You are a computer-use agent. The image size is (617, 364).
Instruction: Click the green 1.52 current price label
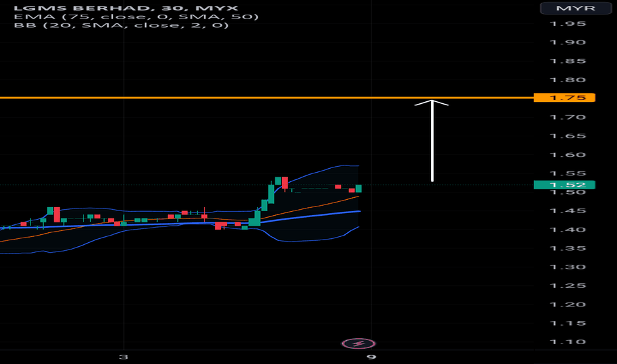tap(564, 185)
